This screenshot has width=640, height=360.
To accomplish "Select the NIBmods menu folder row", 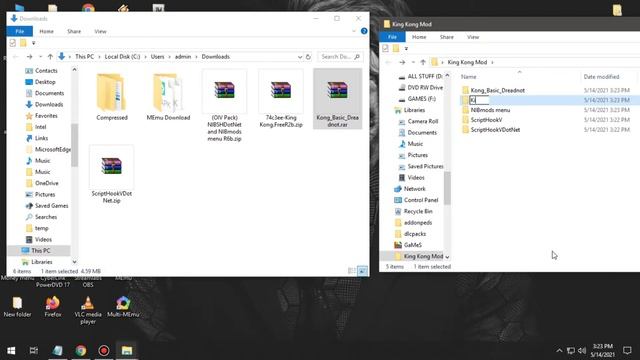I will click(549, 110).
